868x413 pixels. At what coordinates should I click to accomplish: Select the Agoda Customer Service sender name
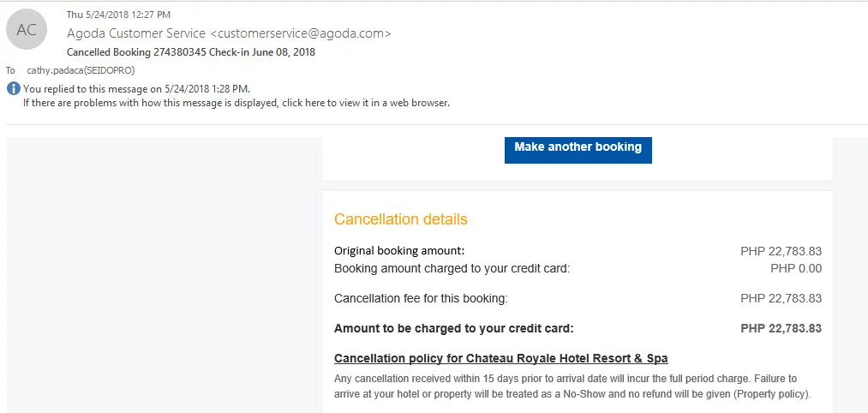pos(136,33)
